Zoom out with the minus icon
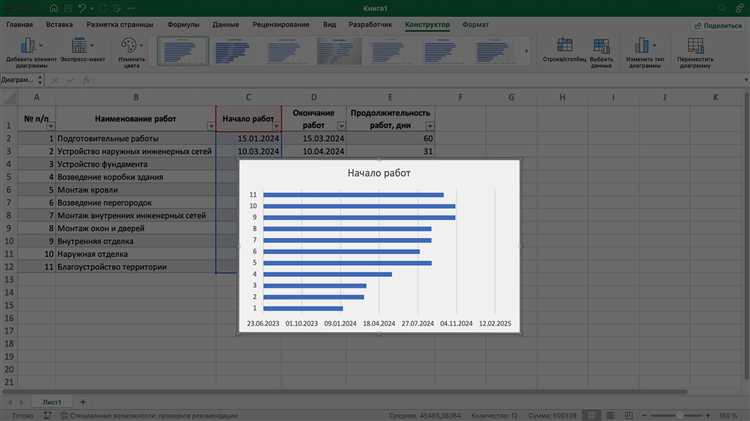Screen dimensions: 750x421 pos(644,415)
